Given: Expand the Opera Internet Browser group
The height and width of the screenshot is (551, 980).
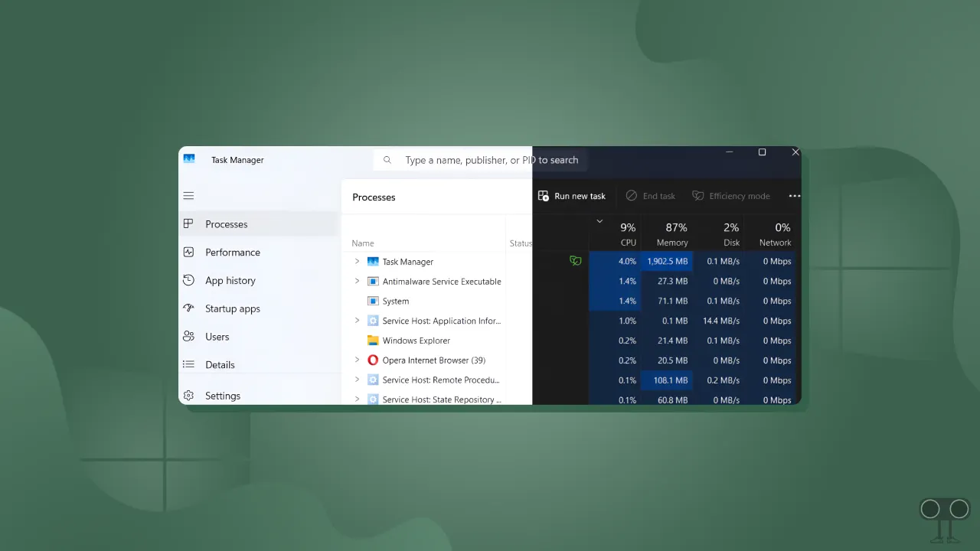Looking at the screenshot, I should tap(357, 360).
